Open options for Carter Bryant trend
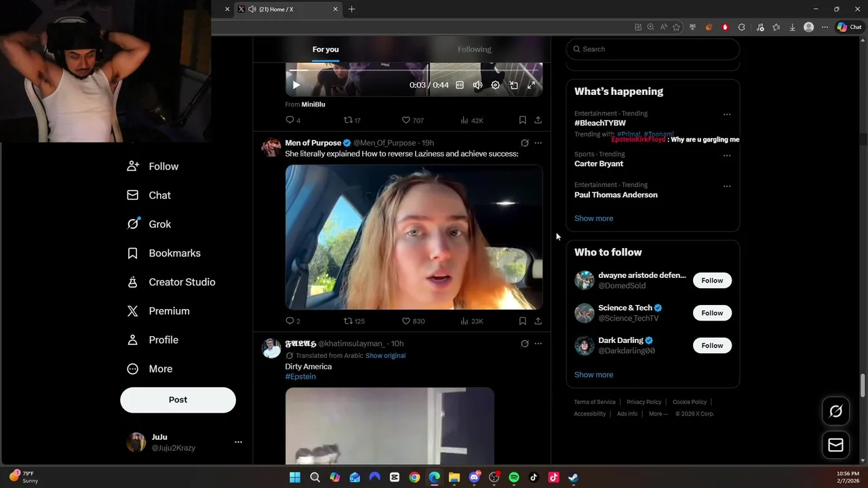868x488 pixels. tap(727, 155)
